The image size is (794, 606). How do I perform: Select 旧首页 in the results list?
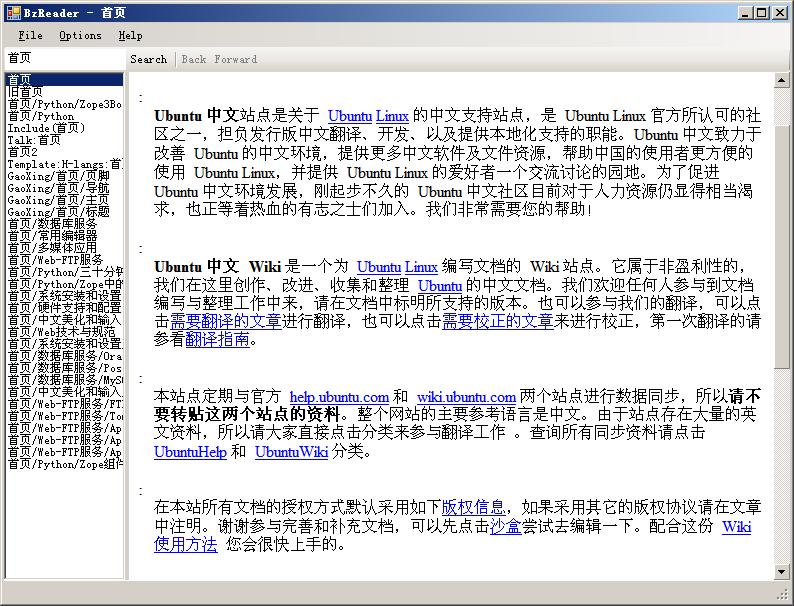click(x=64, y=92)
